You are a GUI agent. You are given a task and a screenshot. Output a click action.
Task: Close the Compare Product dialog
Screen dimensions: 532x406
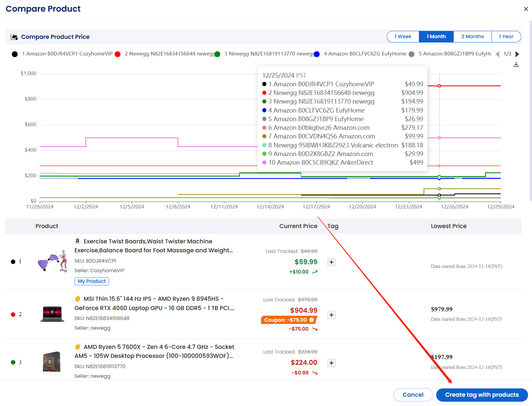[526, 9]
